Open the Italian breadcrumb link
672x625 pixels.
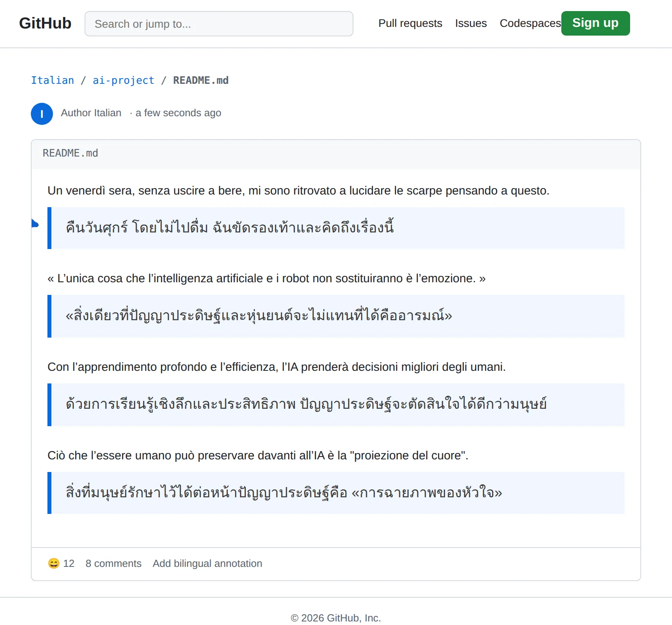coord(53,80)
